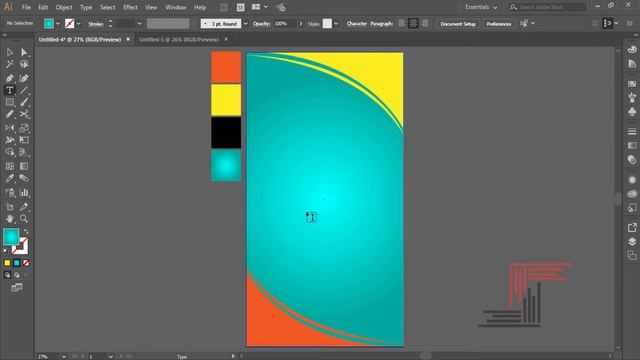Open the Paragraph panel link
This screenshot has width=640, height=360.
click(381, 24)
